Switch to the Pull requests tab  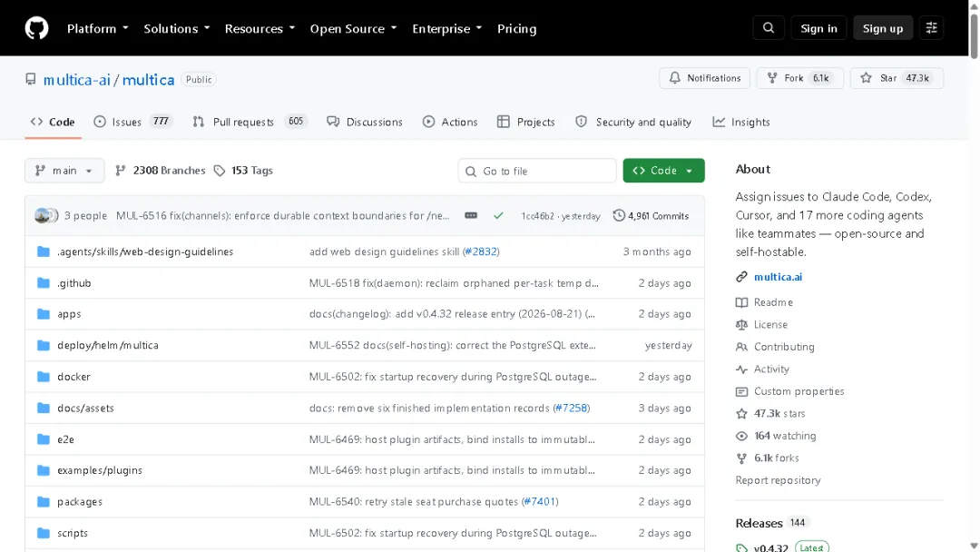(250, 122)
